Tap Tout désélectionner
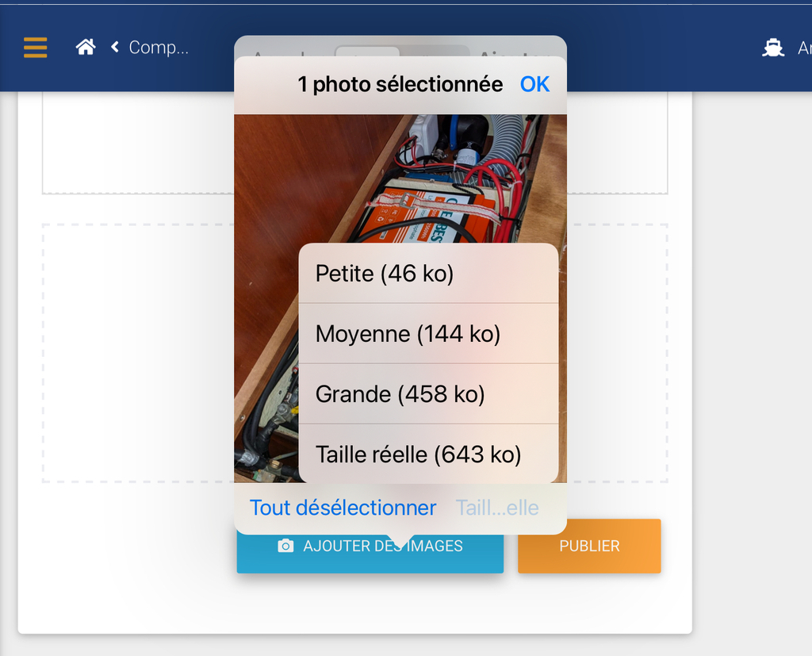Screen dimensions: 812x656 pos(343,508)
